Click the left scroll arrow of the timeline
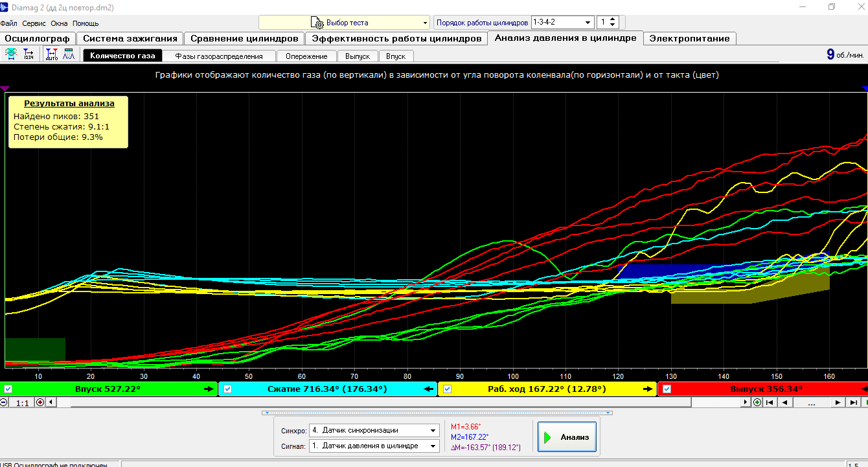Viewport: 868px width, 467px height. pos(52,402)
